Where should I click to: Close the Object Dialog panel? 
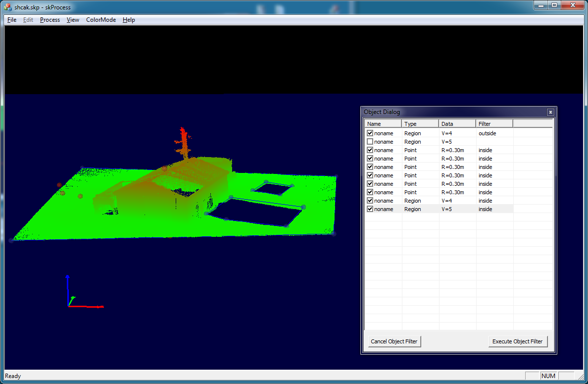coord(550,112)
